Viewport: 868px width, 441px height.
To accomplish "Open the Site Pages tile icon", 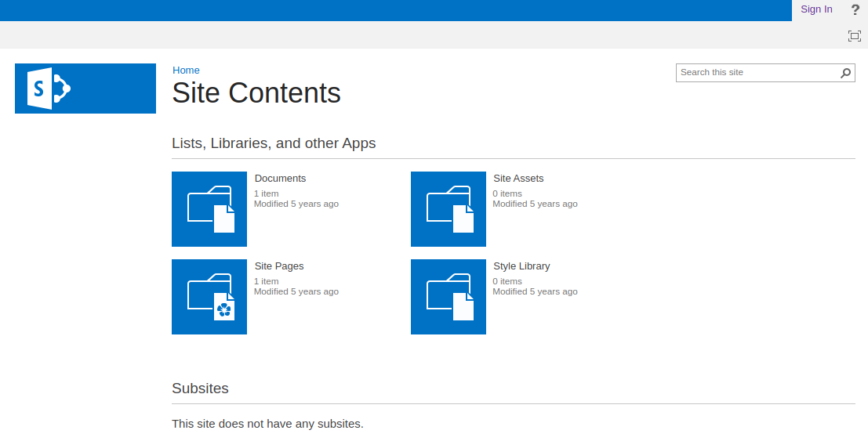I will [x=209, y=297].
